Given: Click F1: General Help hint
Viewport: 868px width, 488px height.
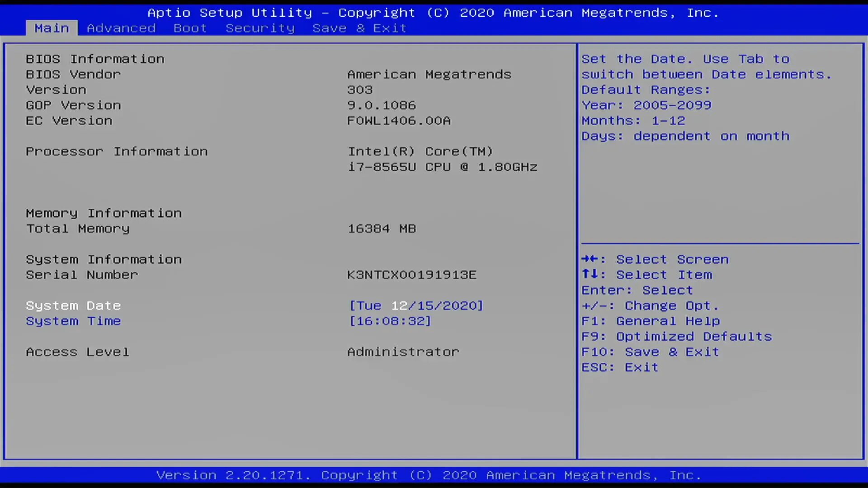Looking at the screenshot, I should point(651,321).
